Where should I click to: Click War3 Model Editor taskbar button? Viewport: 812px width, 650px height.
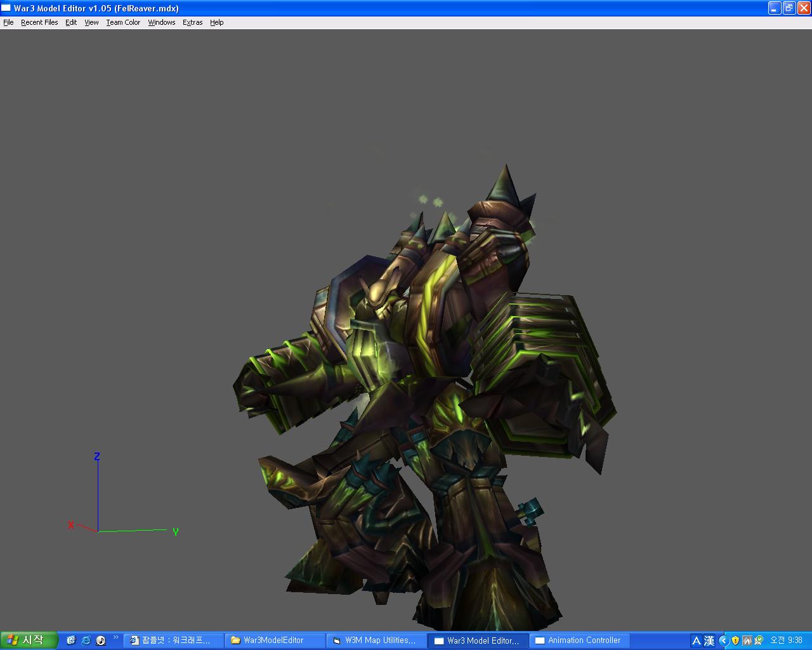click(x=478, y=640)
